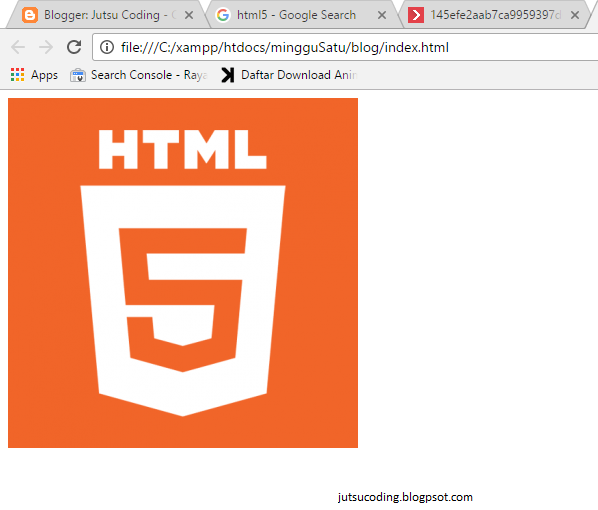598x510 pixels.
Task: Switch to Blogger: Jutsu Coding tab
Action: pos(107,15)
